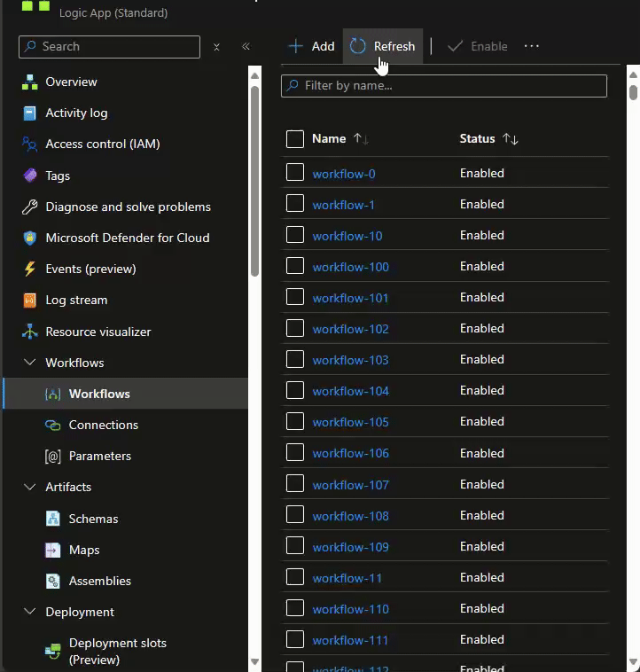Click the Filter by name field
This screenshot has height=672, width=640.
(x=444, y=86)
